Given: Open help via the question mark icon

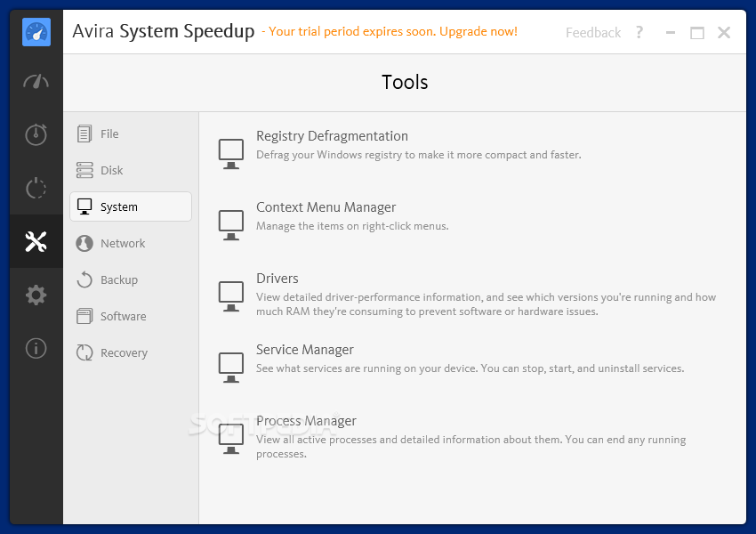Looking at the screenshot, I should pos(639,32).
